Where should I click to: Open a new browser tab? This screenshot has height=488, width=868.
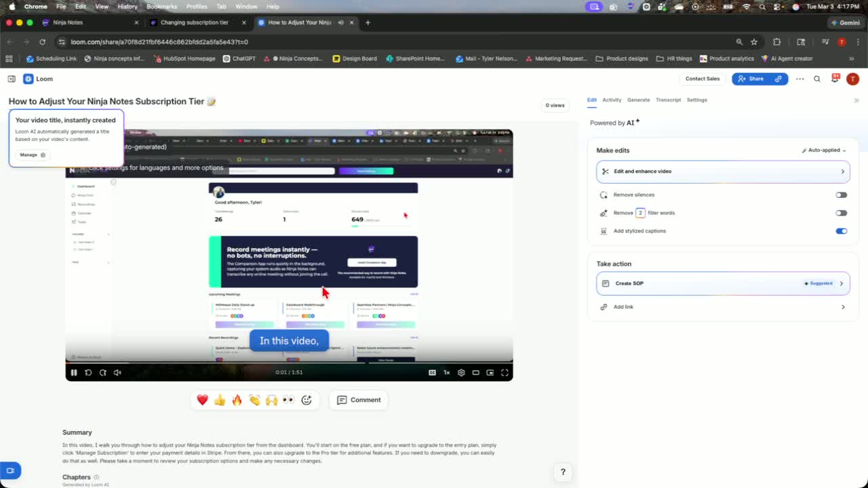368,22
